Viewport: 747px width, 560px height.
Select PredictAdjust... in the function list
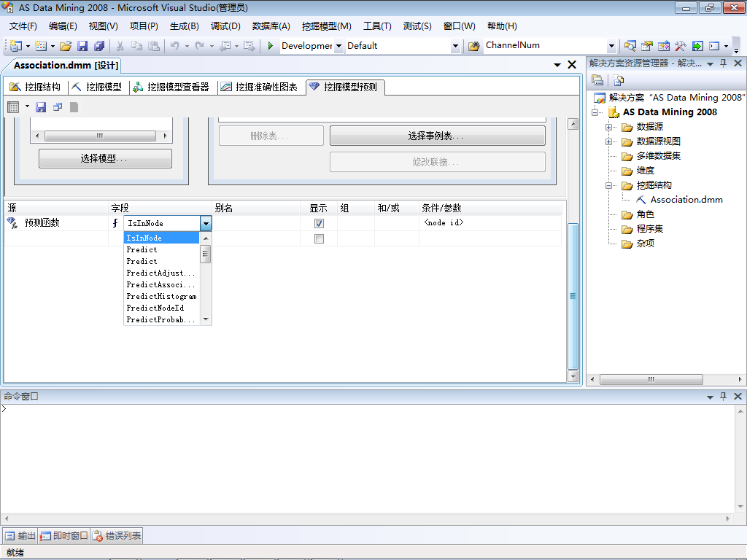(161, 273)
